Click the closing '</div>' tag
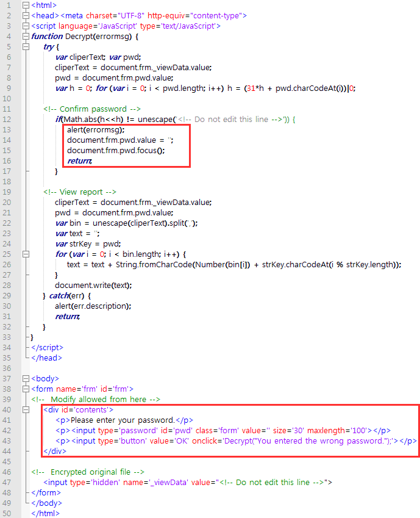The height and width of the screenshot is (518, 420). click(x=55, y=451)
